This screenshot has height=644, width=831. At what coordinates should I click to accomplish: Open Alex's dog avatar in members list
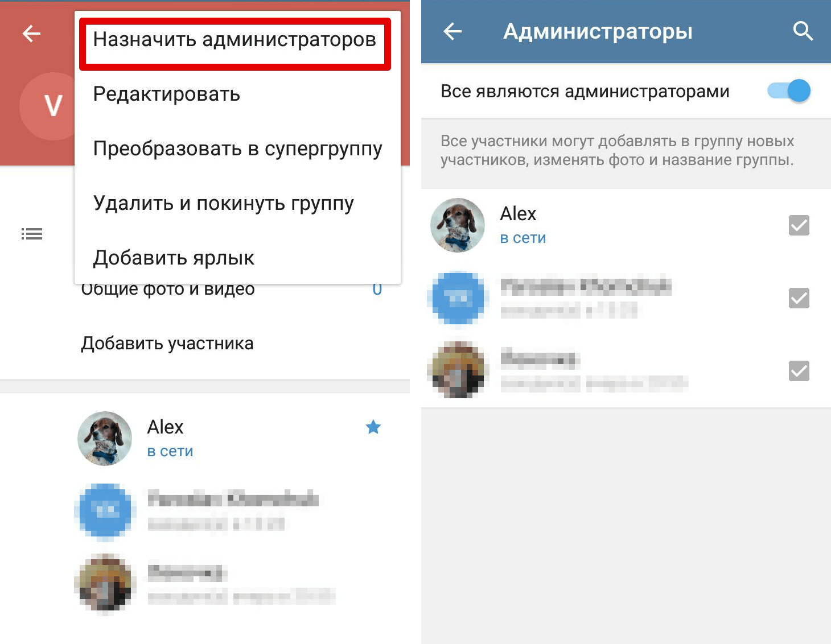105,439
